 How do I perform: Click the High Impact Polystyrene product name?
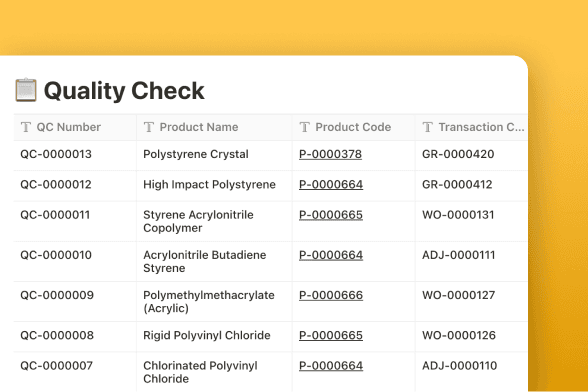pyautogui.click(x=209, y=185)
